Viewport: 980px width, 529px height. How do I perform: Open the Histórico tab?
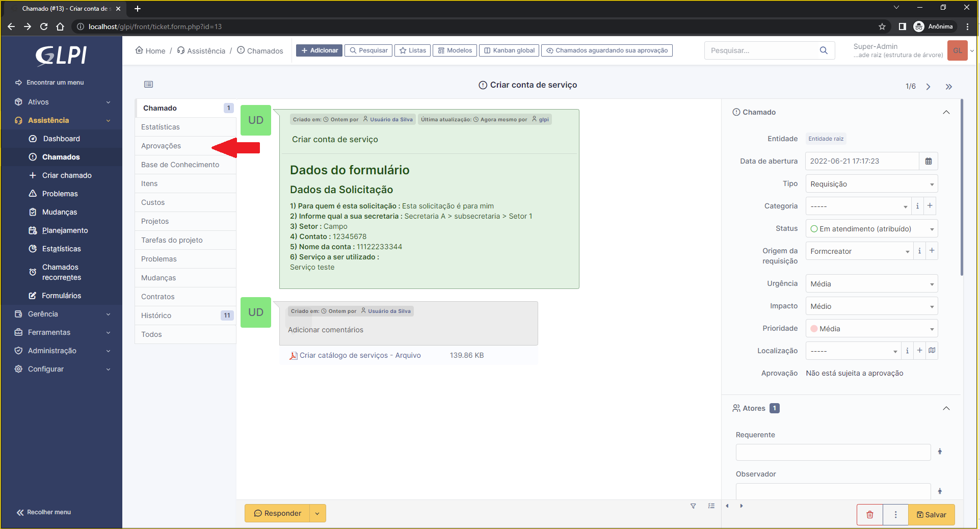click(156, 315)
